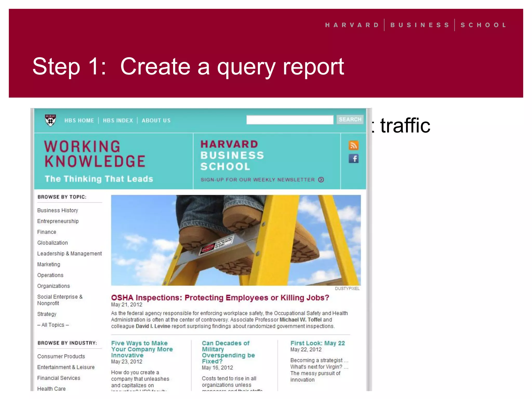Browse the Globalization topic
The image size is (532, 399).
pyautogui.click(x=52, y=243)
